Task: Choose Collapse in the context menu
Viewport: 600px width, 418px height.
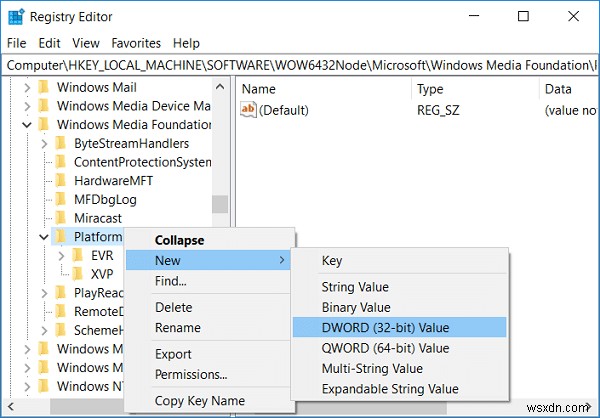Action: point(210,240)
